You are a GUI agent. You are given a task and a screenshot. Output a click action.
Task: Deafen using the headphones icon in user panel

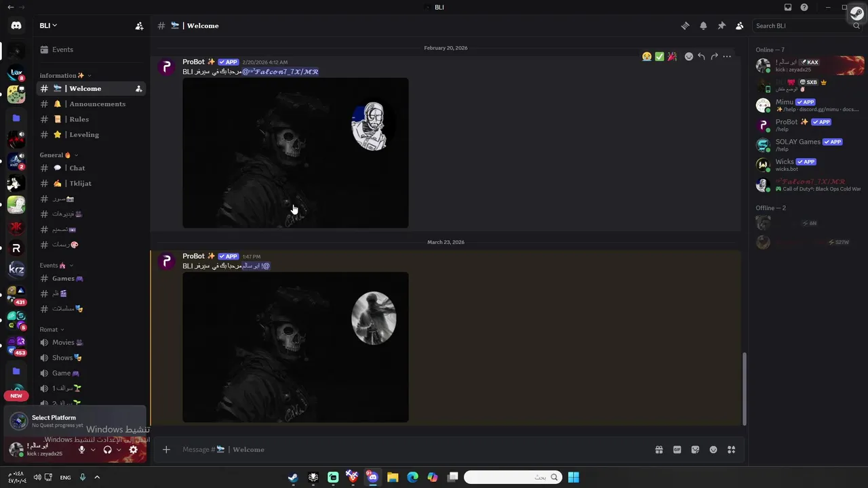[x=107, y=449]
